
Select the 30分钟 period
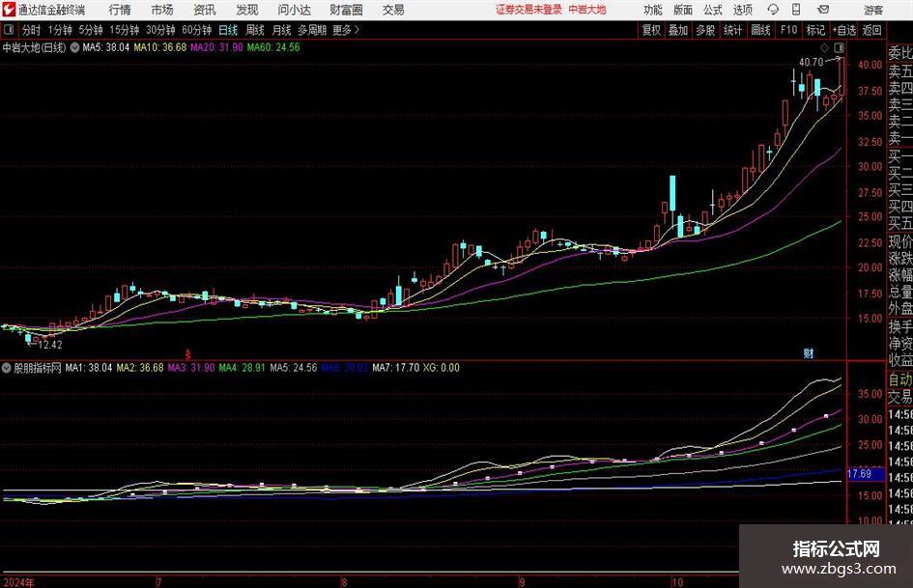point(160,30)
